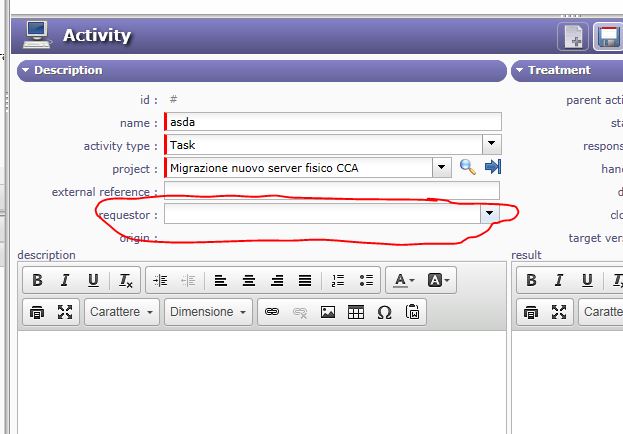Insert an image in description editor
The height and width of the screenshot is (434, 623).
tap(327, 312)
